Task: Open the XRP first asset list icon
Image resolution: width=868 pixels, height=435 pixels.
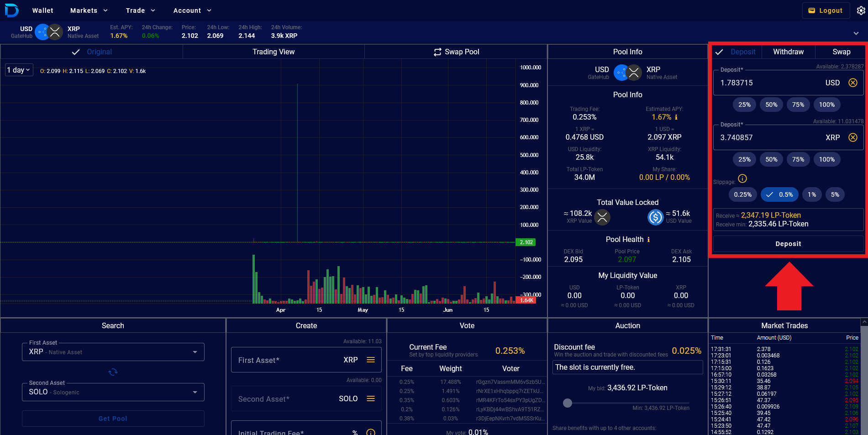Action: click(x=371, y=360)
